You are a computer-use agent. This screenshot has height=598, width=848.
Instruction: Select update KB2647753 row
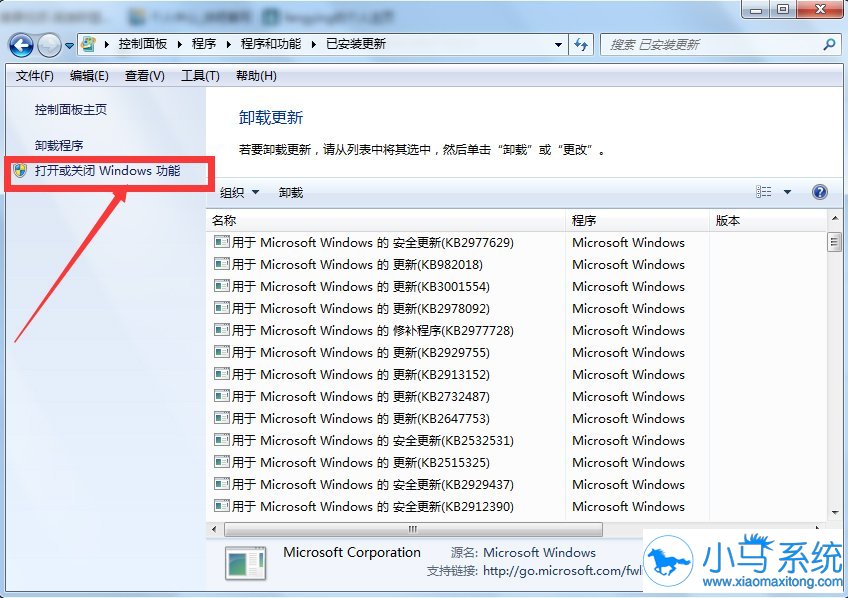pos(518,418)
